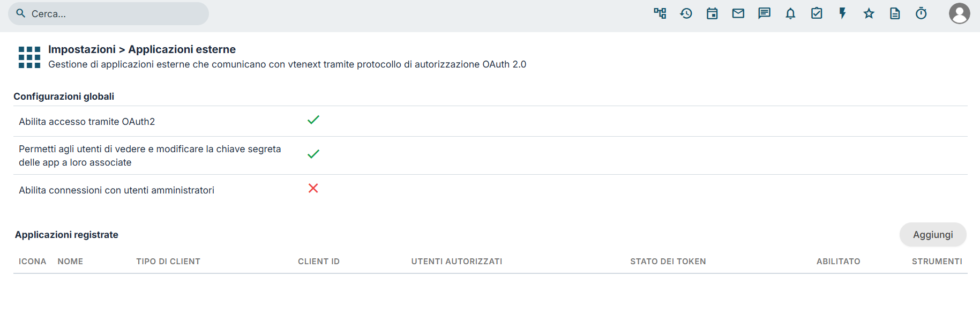980x313 pixels.
Task: Click the Aggiungi button
Action: (x=933, y=235)
